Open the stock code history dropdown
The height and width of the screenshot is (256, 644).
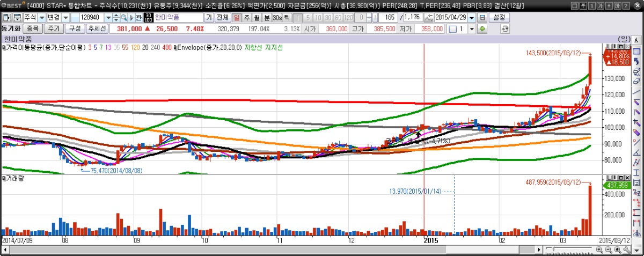point(108,17)
